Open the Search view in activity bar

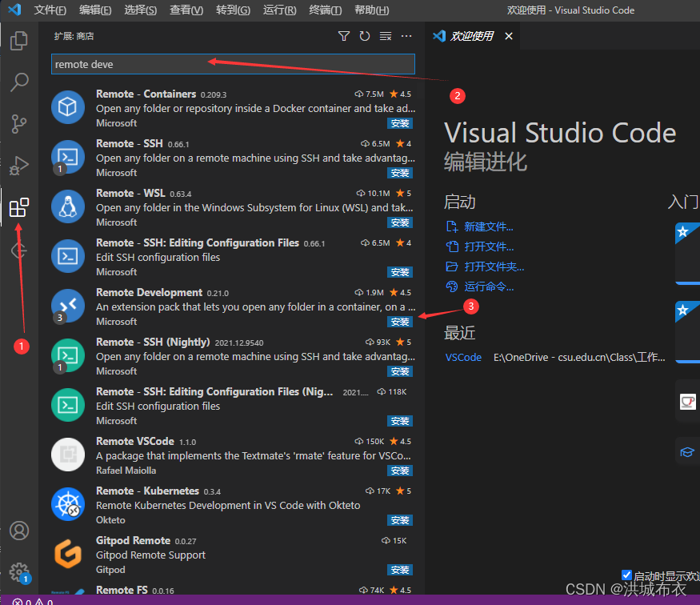point(19,82)
